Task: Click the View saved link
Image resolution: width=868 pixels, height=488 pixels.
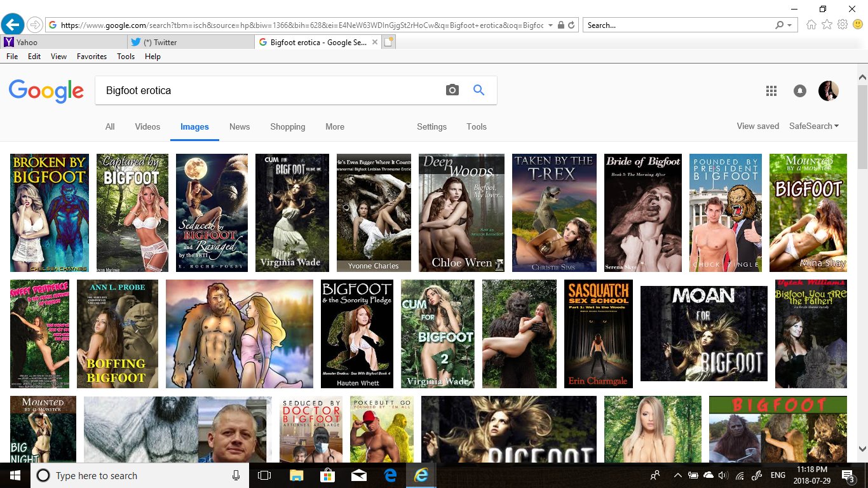Action: coord(757,126)
